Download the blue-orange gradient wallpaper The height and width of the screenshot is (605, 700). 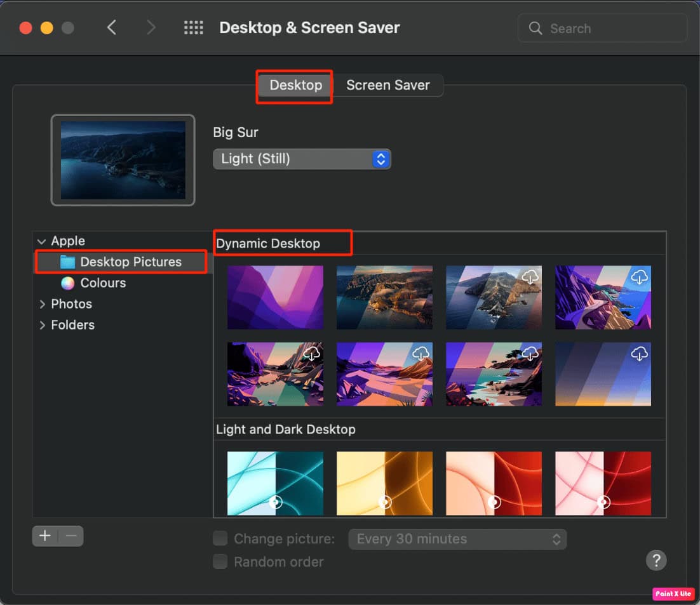[x=639, y=354]
